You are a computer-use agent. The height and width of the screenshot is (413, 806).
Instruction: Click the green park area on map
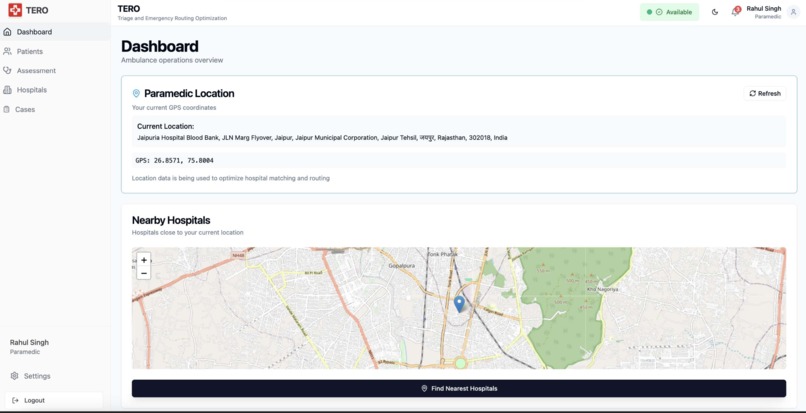point(571,309)
